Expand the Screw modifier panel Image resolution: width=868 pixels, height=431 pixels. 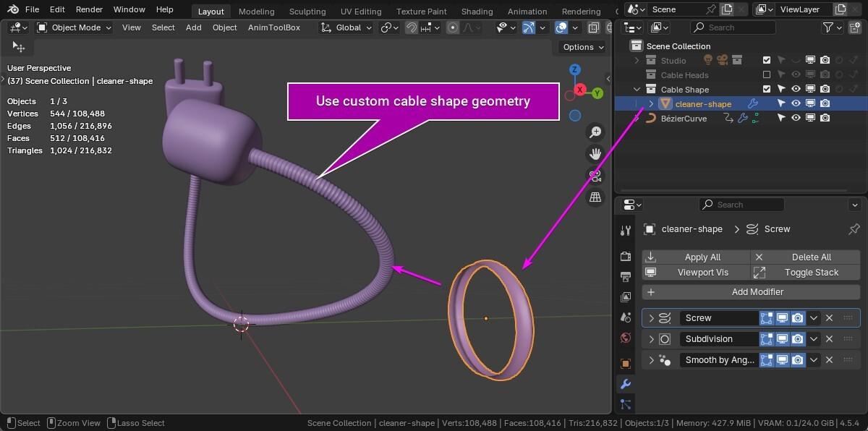651,318
